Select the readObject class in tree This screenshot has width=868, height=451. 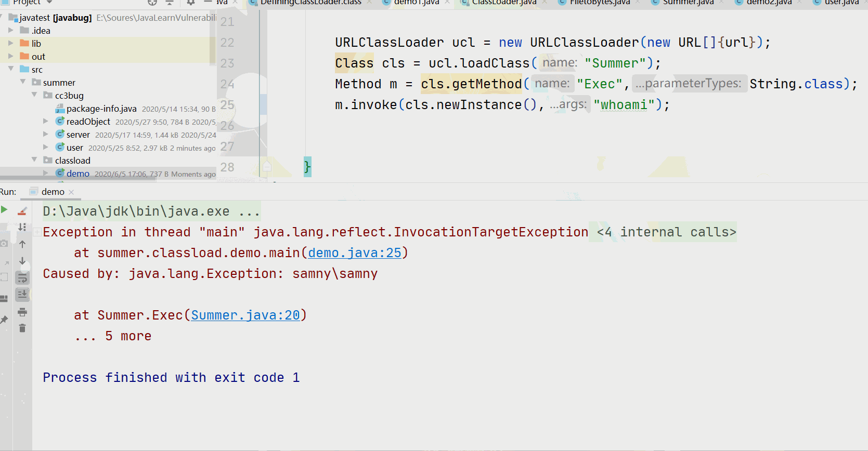88,122
